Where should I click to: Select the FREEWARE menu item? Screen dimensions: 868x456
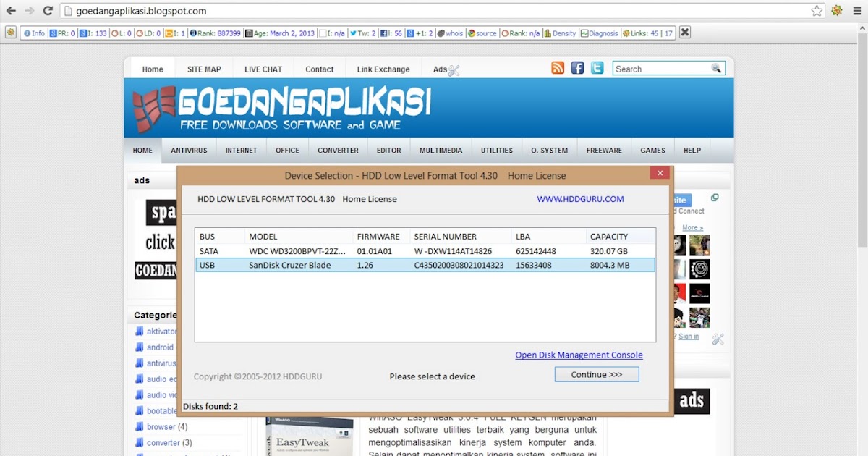pyautogui.click(x=604, y=151)
